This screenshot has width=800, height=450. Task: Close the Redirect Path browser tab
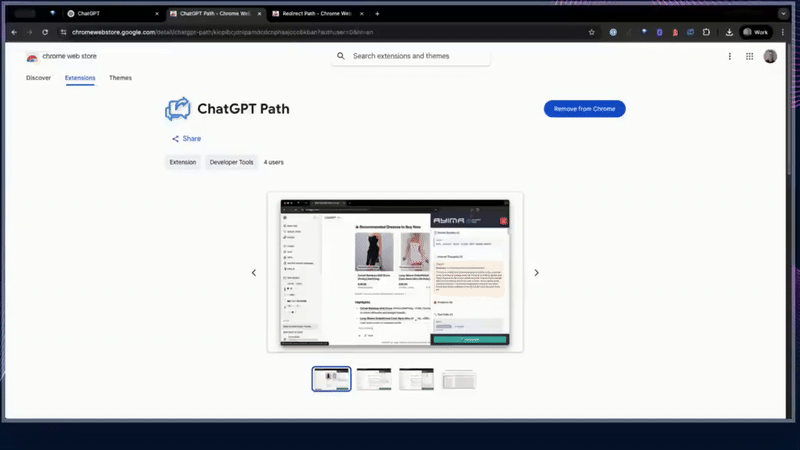(x=362, y=14)
